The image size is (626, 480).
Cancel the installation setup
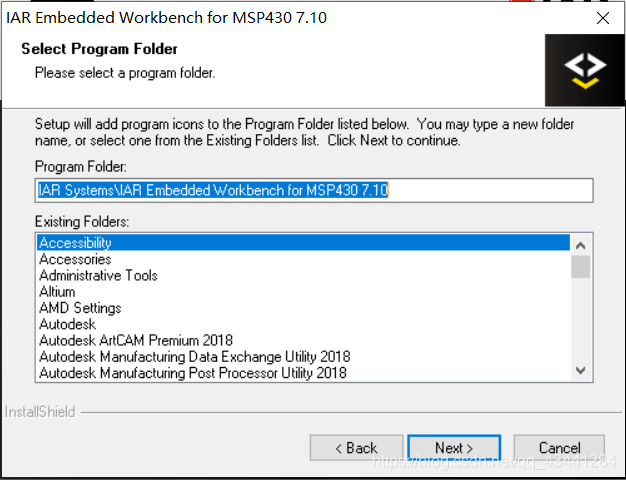(x=559, y=448)
